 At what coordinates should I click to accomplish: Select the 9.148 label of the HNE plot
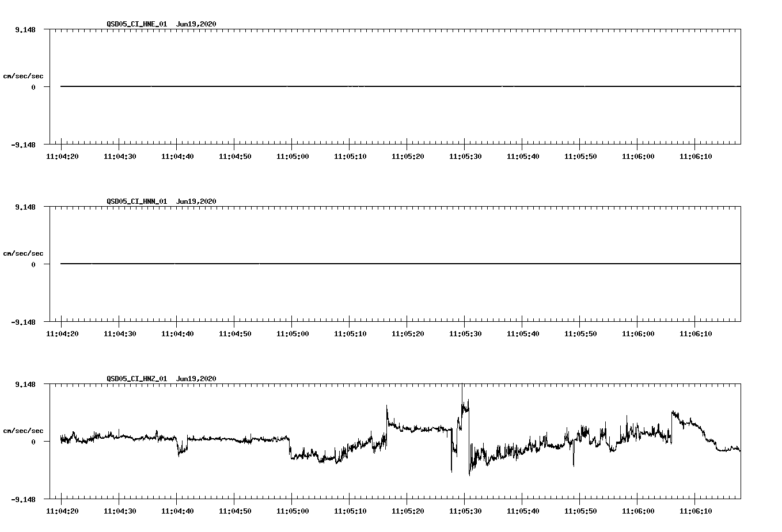pos(25,29)
